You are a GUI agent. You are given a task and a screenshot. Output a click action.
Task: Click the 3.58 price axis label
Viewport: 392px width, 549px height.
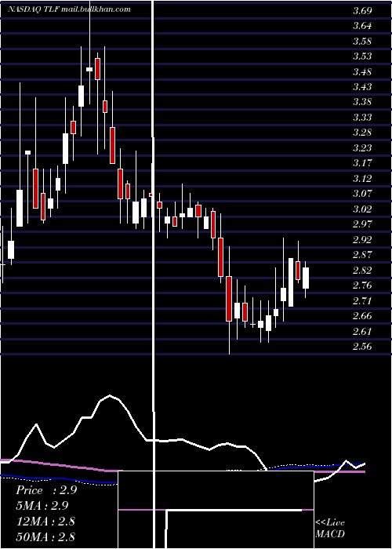[x=362, y=42]
